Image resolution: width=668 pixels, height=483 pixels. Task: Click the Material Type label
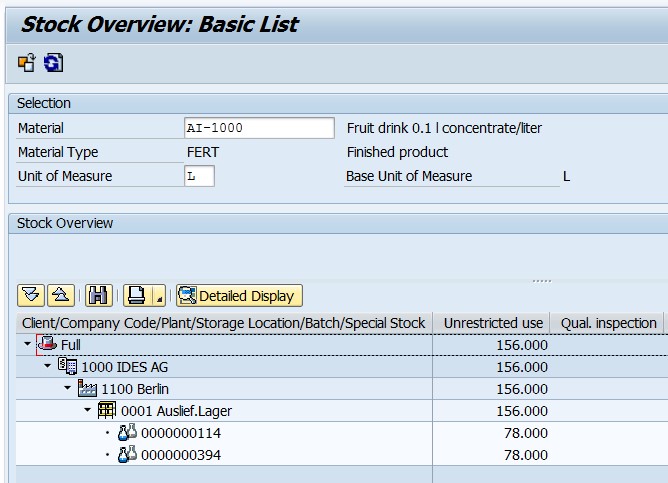pos(58,152)
